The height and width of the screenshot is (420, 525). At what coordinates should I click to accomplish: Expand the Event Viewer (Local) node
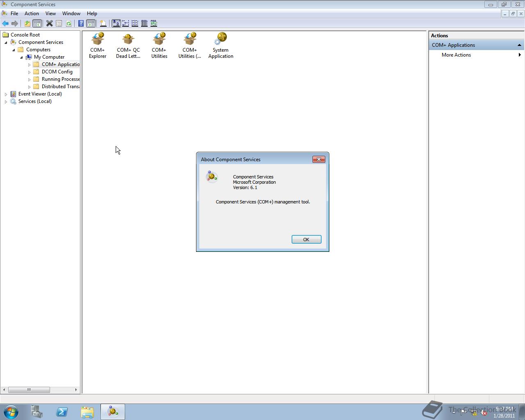(x=6, y=94)
